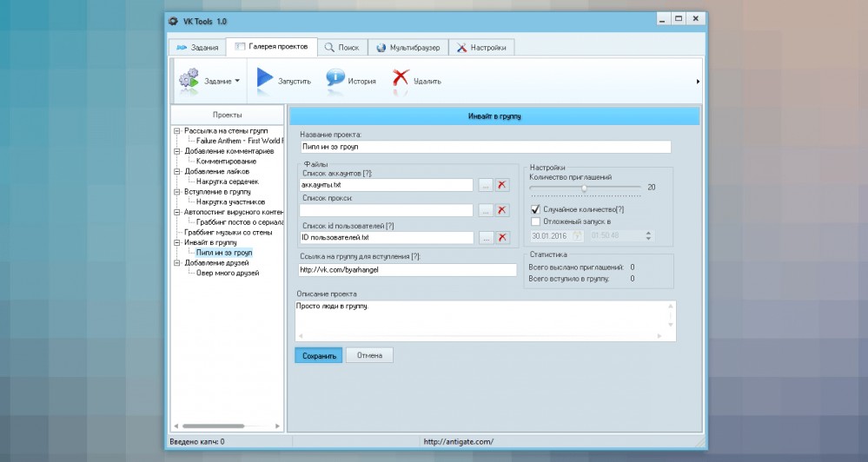The height and width of the screenshot is (462, 868).
Task: Collapse Вступление в группу node
Action: pos(177,191)
